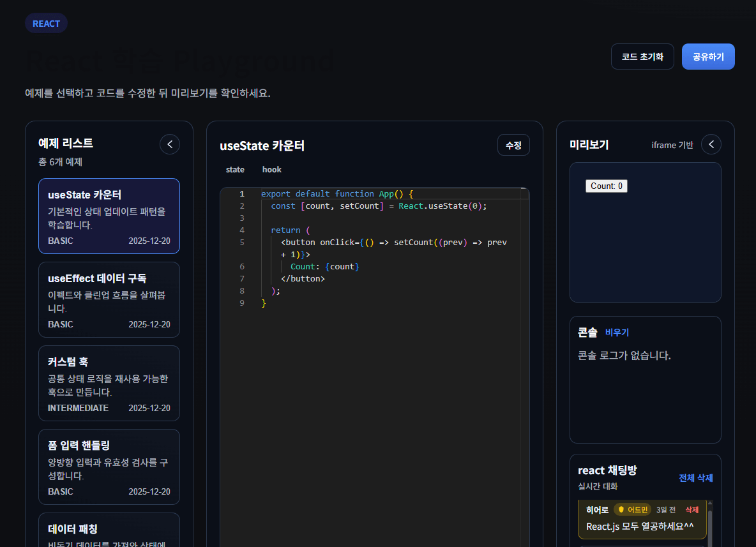Screen dimensions: 756x547
Task: Click the 히어로 username
Action: coord(597,510)
